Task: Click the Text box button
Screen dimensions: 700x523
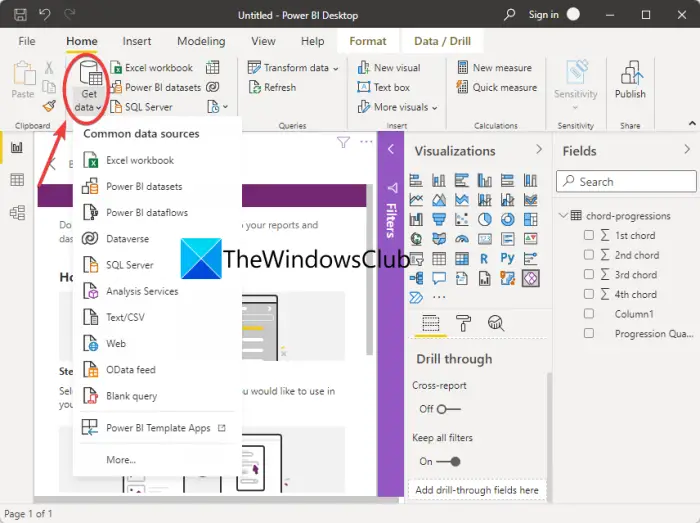Action: pyautogui.click(x=383, y=87)
